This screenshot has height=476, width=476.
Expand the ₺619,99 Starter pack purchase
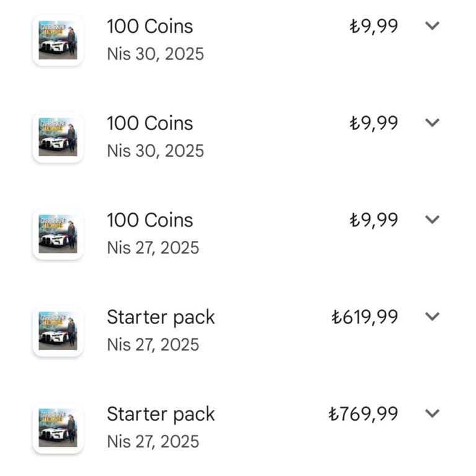click(433, 316)
